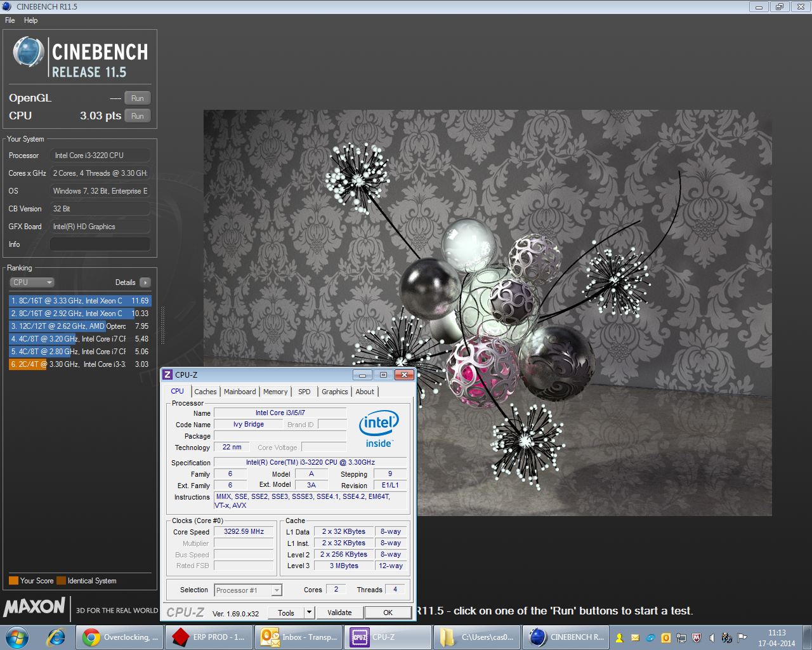Click the blue globe tray icon
This screenshot has height=650, width=812.
pos(650,638)
